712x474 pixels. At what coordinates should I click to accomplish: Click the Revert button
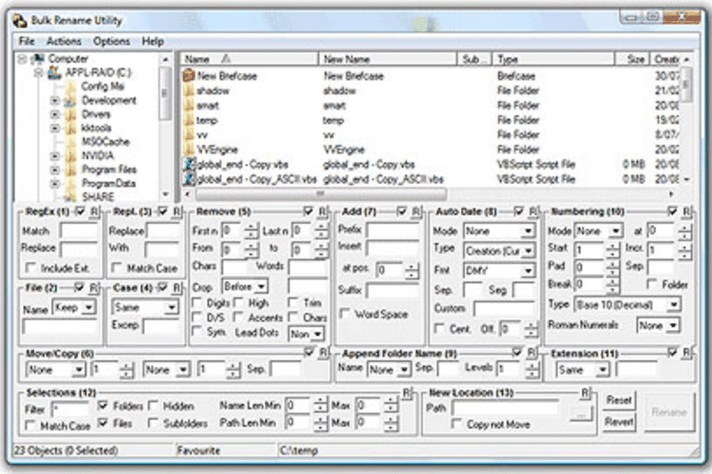[620, 422]
